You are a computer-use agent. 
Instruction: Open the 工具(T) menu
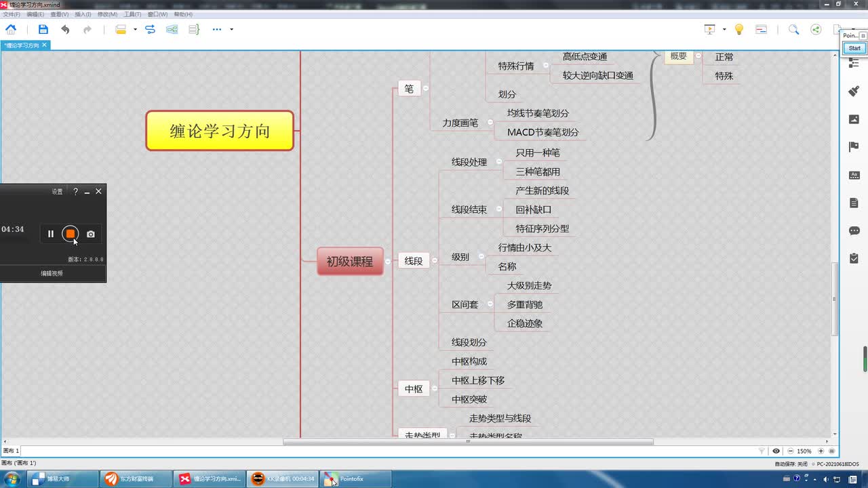pyautogui.click(x=132, y=14)
